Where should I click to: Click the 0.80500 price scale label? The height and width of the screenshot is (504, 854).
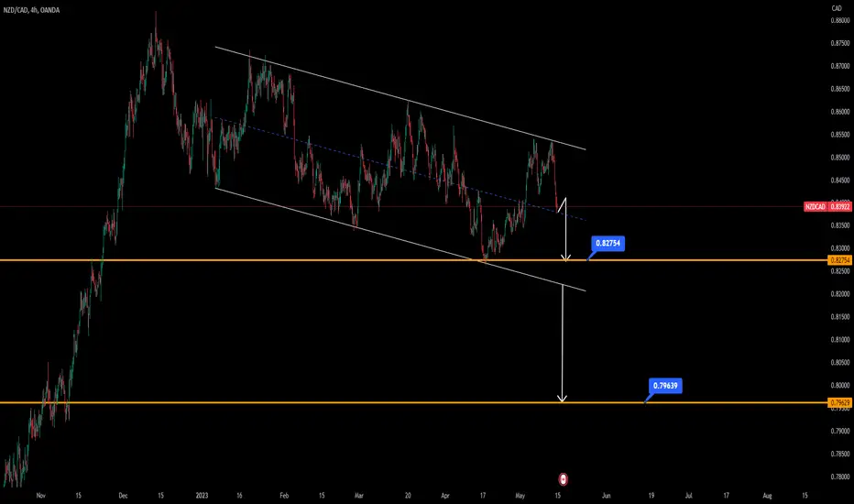pyautogui.click(x=840, y=362)
